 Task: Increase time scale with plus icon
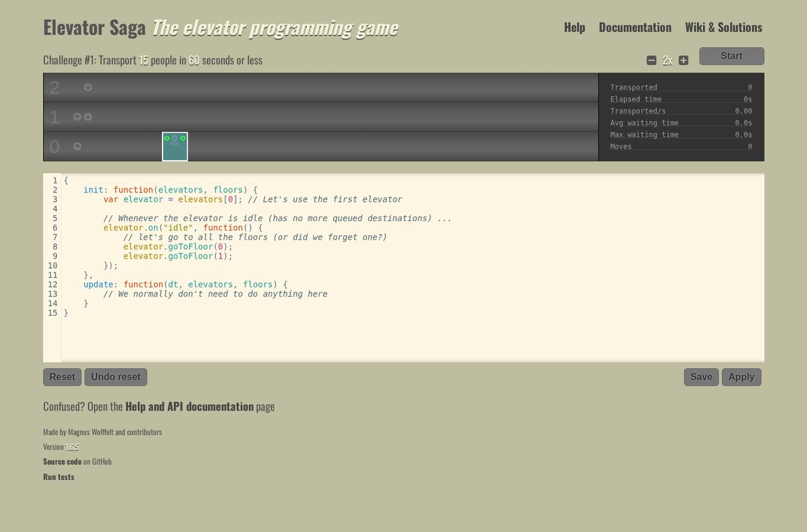[683, 60]
